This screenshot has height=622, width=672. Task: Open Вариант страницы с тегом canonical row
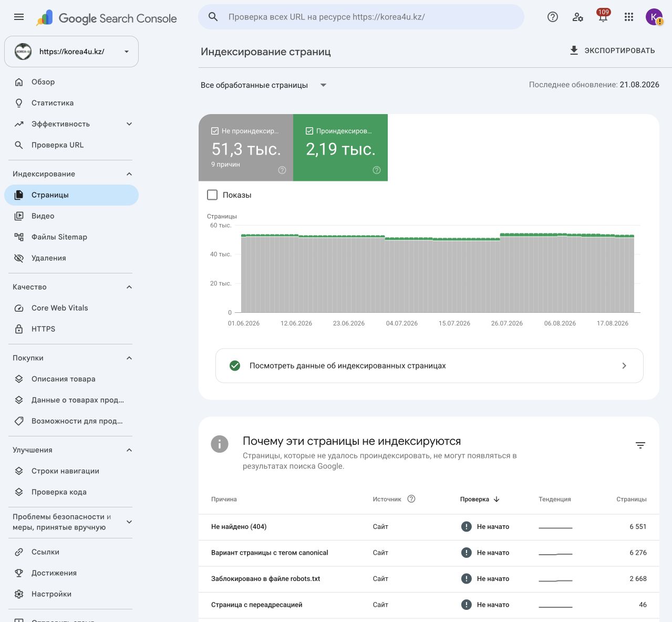pyautogui.click(x=429, y=553)
